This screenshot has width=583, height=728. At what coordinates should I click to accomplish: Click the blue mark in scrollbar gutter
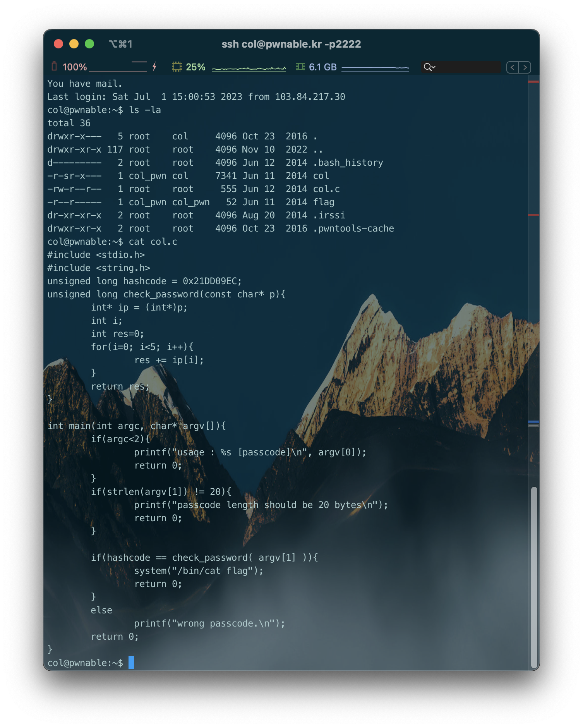(x=533, y=421)
